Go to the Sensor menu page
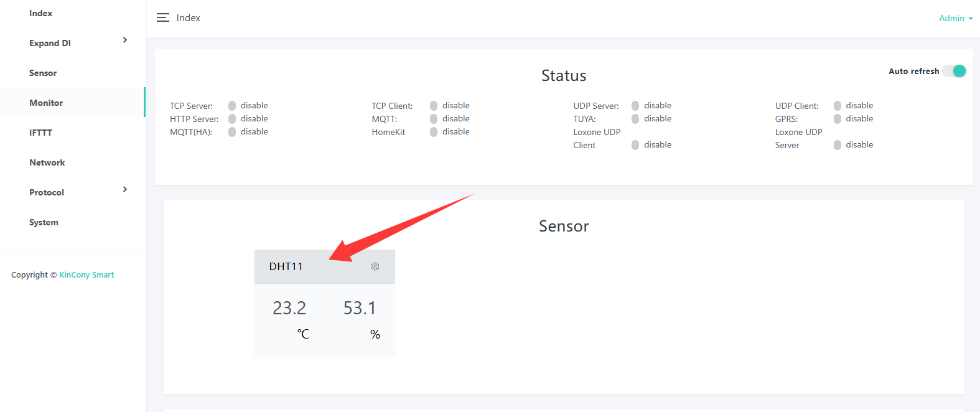The width and height of the screenshot is (980, 412). point(43,73)
